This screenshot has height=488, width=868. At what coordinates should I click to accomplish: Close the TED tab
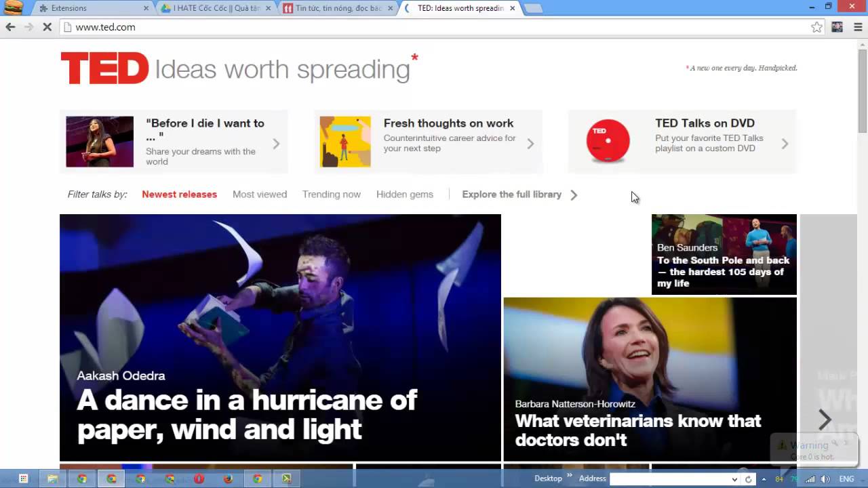coord(512,8)
